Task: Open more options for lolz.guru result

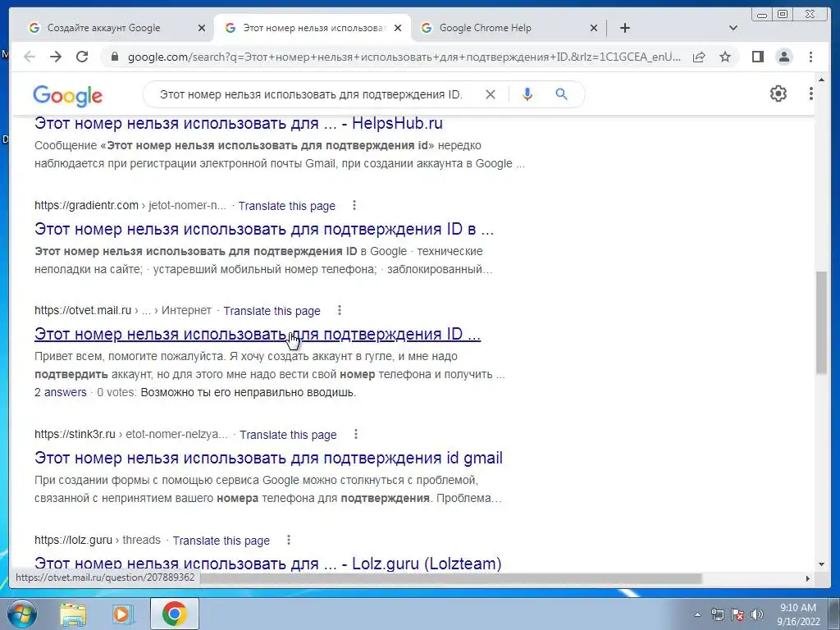Action: [x=288, y=540]
